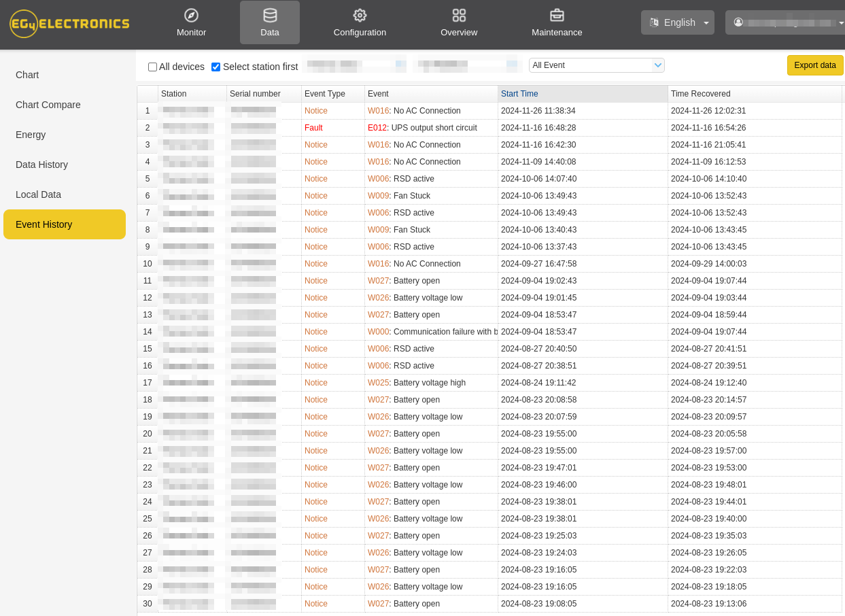
Task: Click row number 30 cell
Action: click(148, 604)
